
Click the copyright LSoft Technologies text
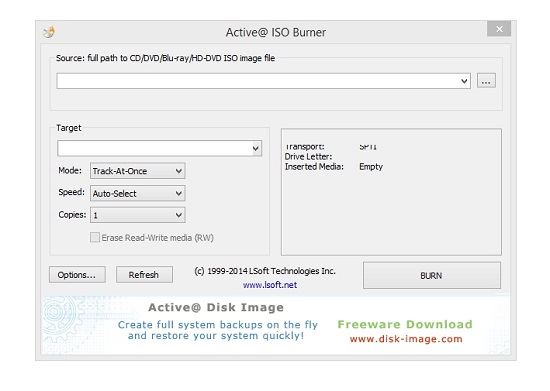click(265, 271)
